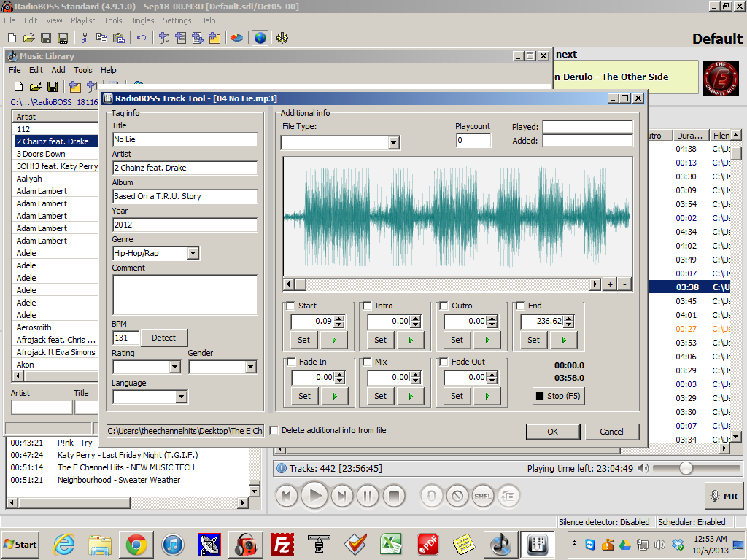This screenshot has height=560, width=747.
Task: Click the Stop (F5) button
Action: (x=558, y=396)
